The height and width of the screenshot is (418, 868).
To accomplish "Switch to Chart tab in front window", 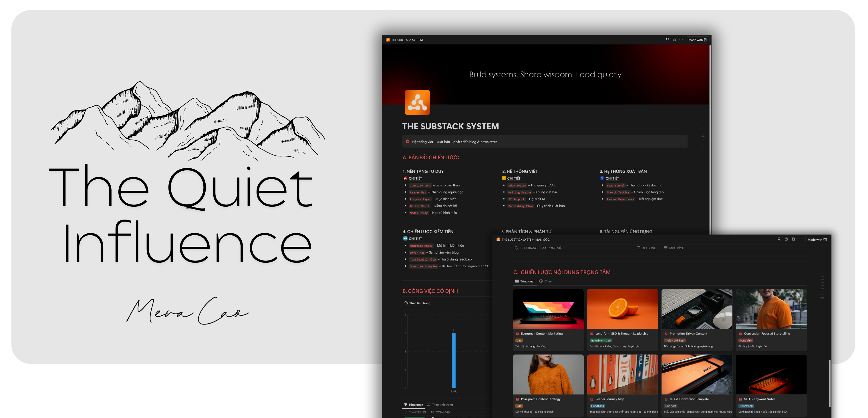I will [546, 281].
